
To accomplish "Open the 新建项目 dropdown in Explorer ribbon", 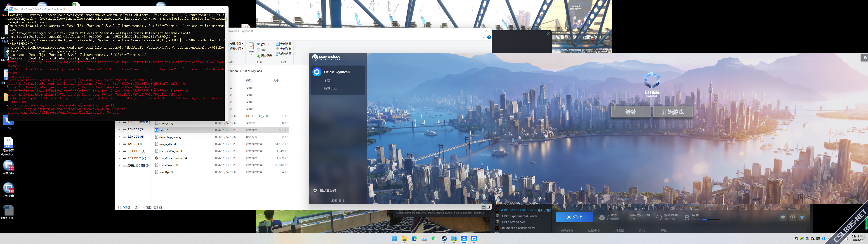I will 236,44.
